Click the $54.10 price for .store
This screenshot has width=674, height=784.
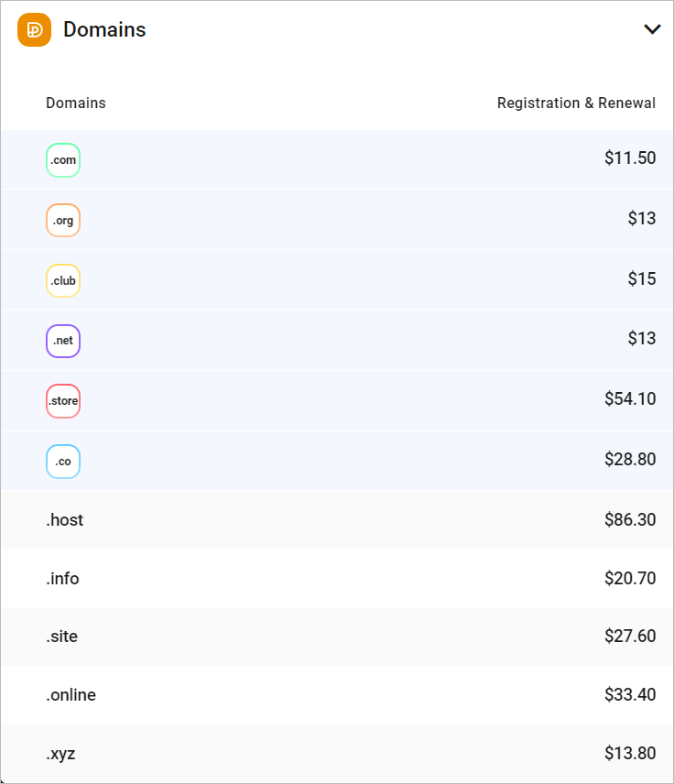[630, 399]
